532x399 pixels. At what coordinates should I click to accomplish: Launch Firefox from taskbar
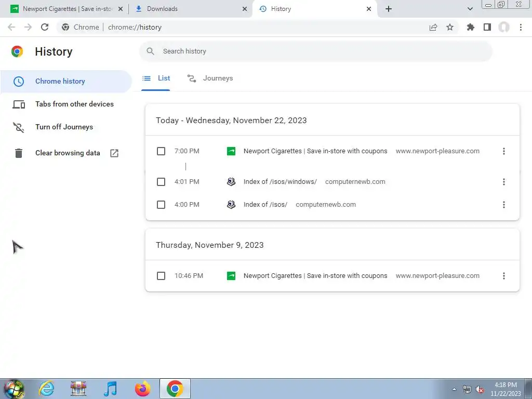click(x=143, y=389)
